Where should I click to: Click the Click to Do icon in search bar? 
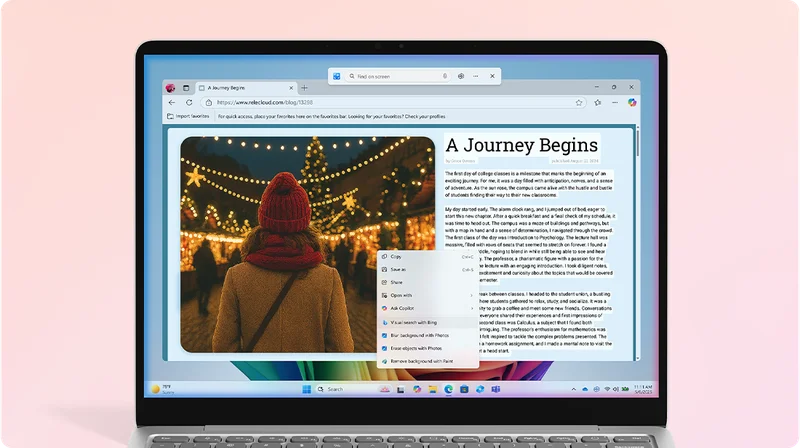point(337,77)
